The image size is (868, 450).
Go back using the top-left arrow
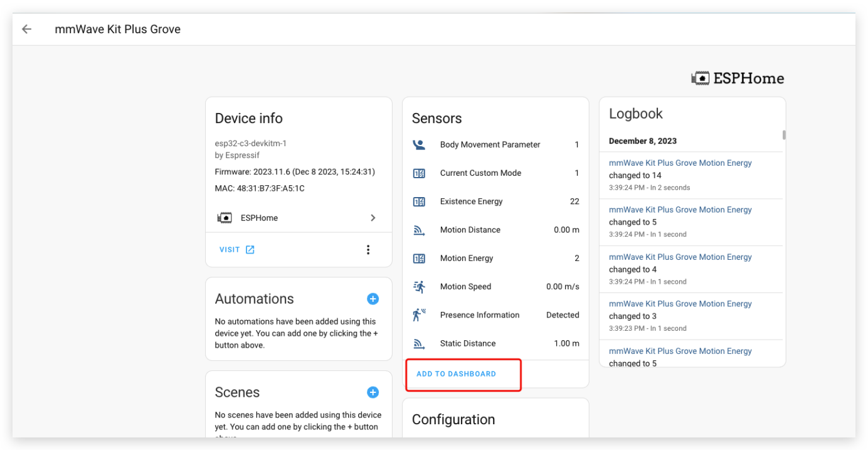(26, 29)
